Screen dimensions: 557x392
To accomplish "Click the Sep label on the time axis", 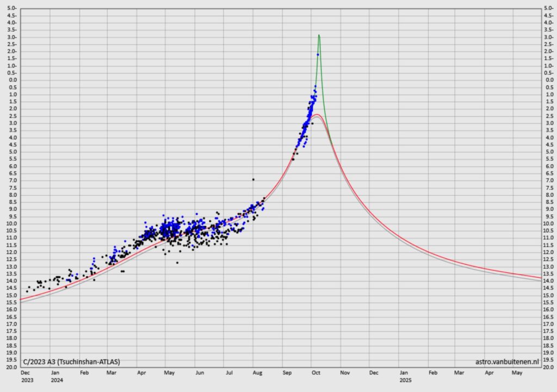I will pyautogui.click(x=287, y=373).
